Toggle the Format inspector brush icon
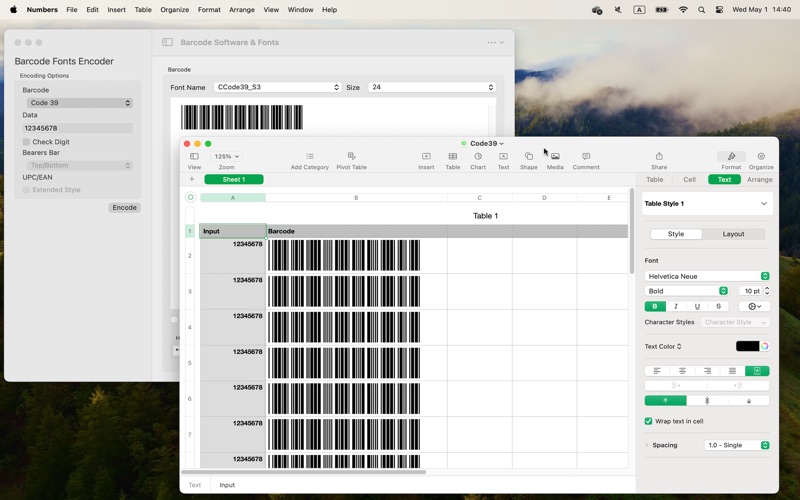This screenshot has width=800, height=500. click(731, 156)
